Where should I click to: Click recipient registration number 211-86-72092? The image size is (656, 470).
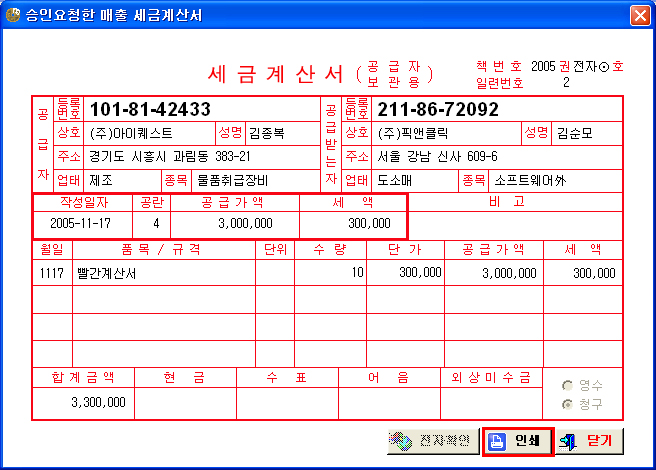point(438,110)
